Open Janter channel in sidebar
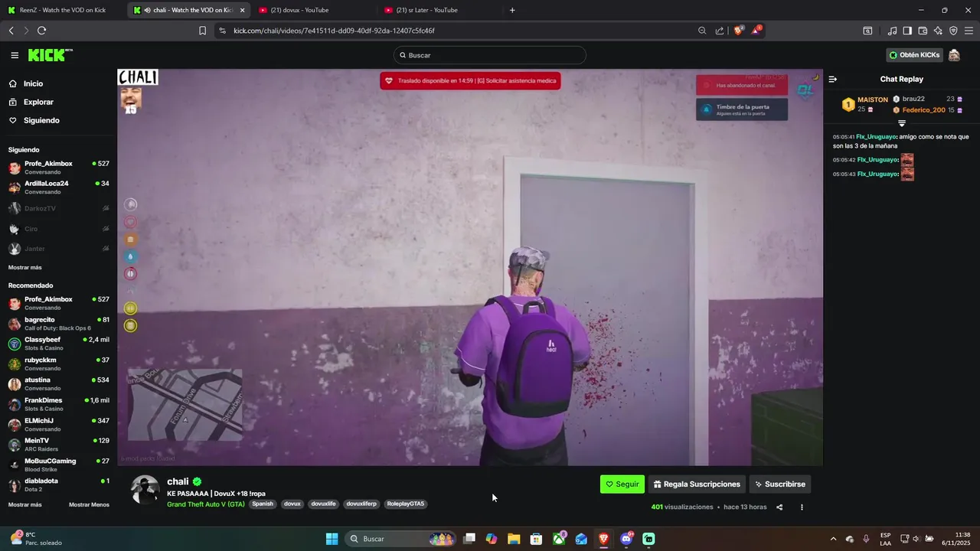This screenshot has height=551, width=980. [58, 249]
